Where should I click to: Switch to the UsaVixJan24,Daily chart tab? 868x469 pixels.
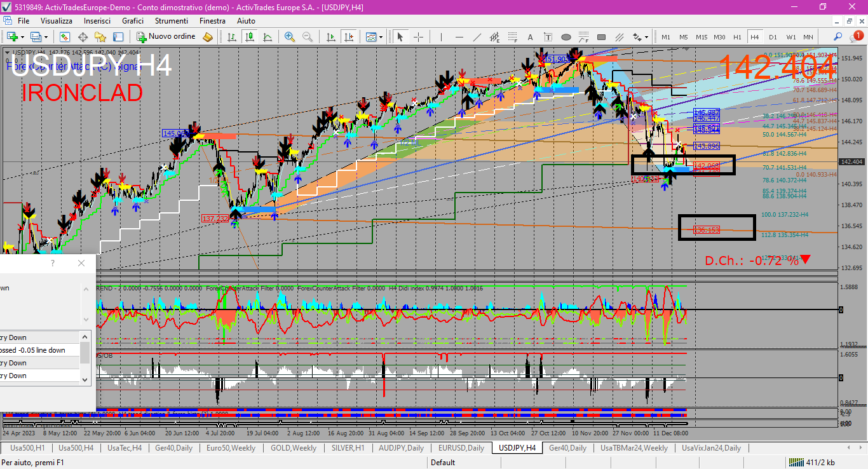711,448
